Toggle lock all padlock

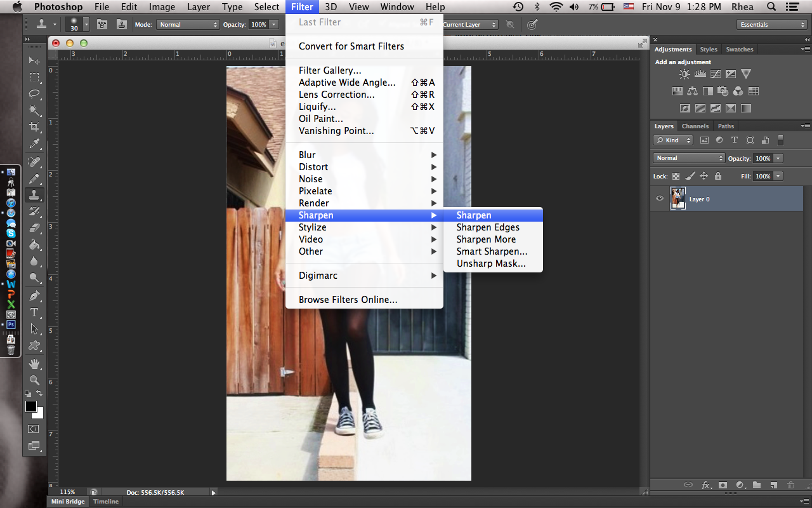click(718, 176)
